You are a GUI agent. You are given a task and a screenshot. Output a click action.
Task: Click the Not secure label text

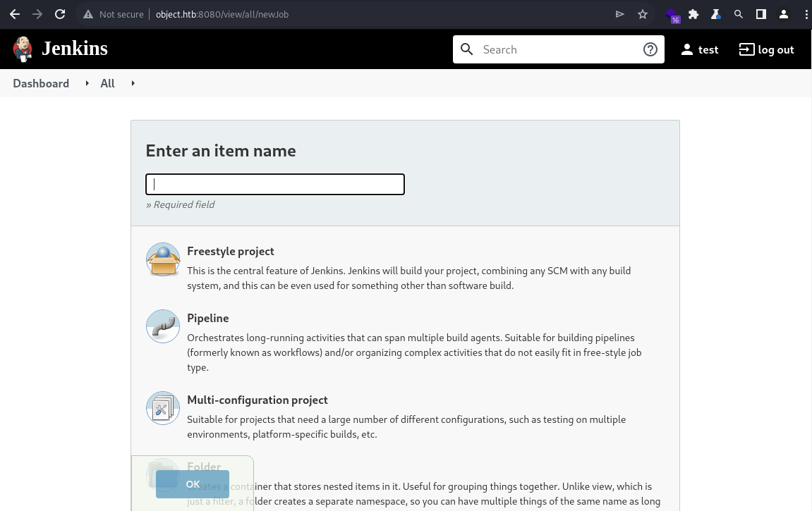[x=121, y=15]
